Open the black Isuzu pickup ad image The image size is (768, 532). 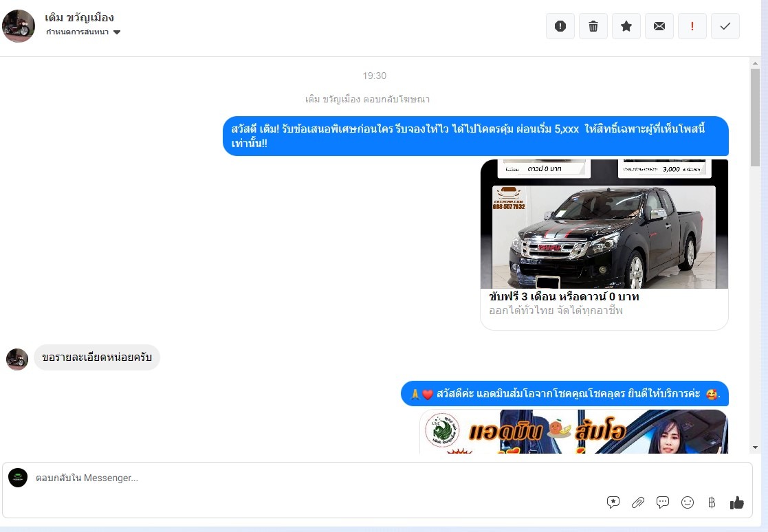(x=604, y=223)
